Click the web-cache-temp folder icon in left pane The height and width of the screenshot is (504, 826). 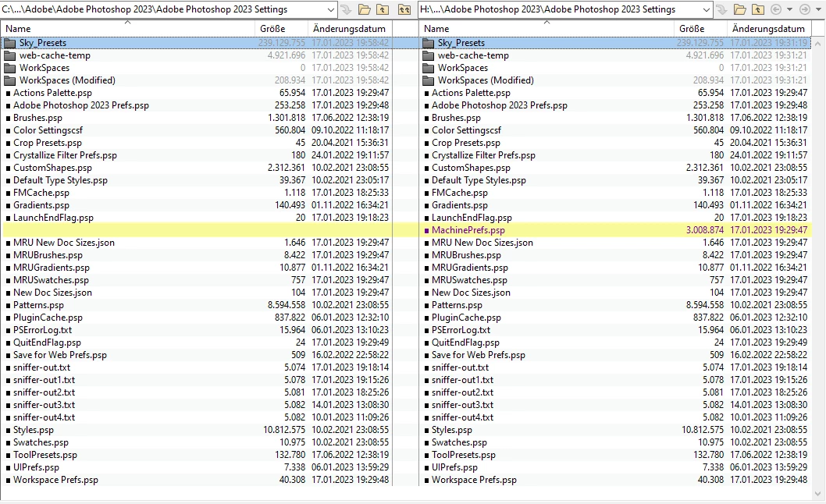[x=10, y=55]
